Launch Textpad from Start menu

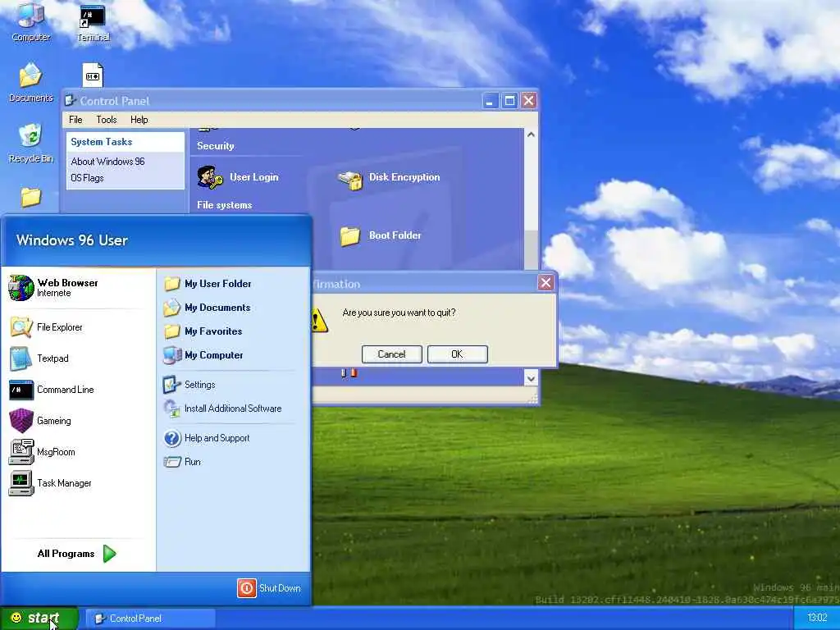tap(78, 358)
